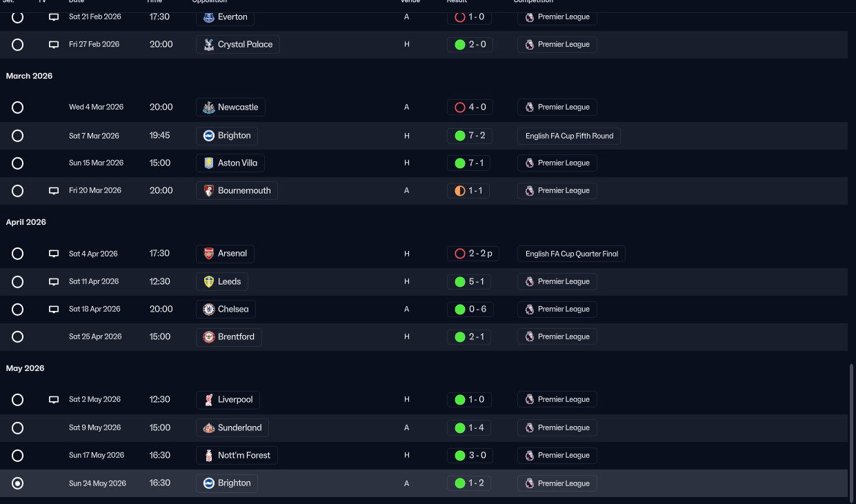Open the 0 - 6 Chelsea result
Image resolution: width=856 pixels, height=504 pixels.
(470, 310)
